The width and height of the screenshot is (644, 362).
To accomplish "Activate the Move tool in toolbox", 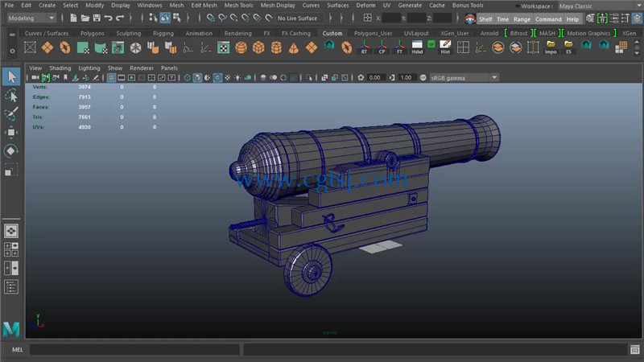I will [11, 132].
